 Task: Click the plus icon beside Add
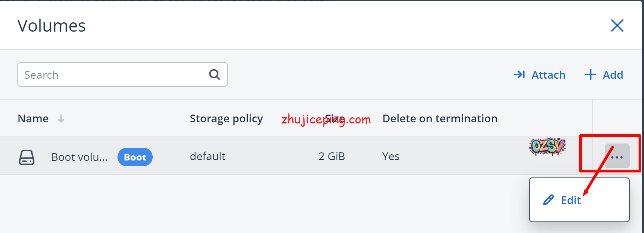pos(590,74)
